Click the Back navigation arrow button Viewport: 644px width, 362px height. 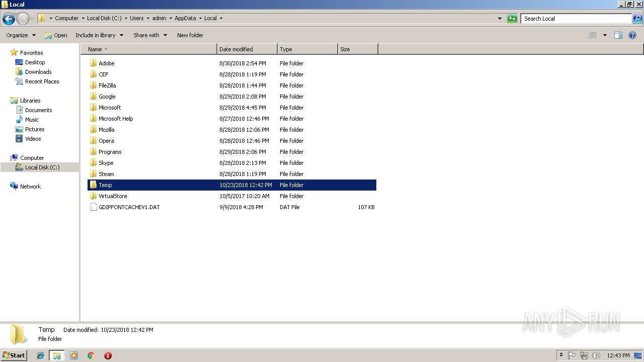(x=9, y=19)
